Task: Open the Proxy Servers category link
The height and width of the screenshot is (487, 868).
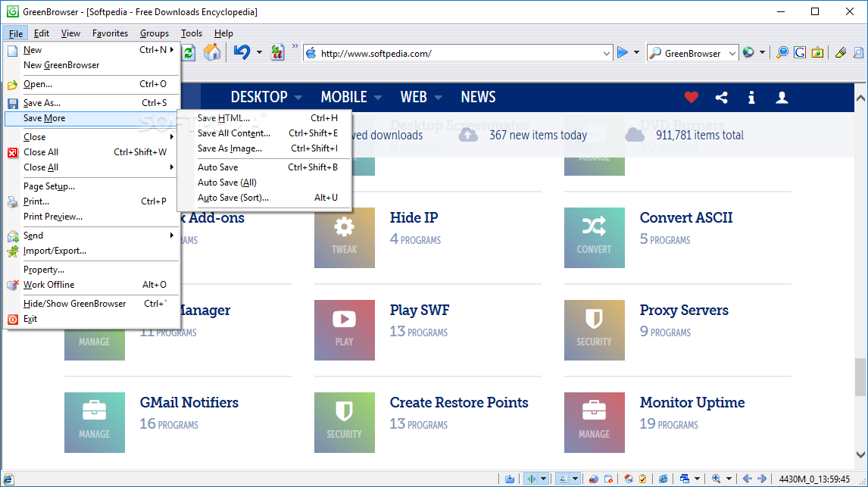Action: point(684,310)
